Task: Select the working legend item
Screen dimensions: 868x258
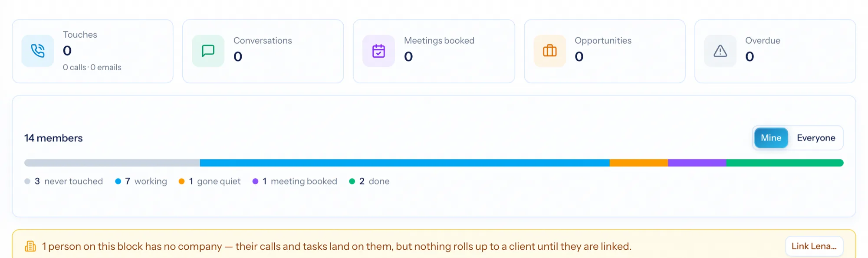Action: 141,181
